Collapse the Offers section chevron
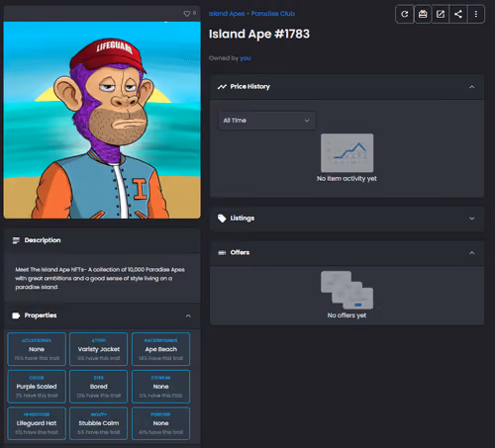 coord(472,253)
